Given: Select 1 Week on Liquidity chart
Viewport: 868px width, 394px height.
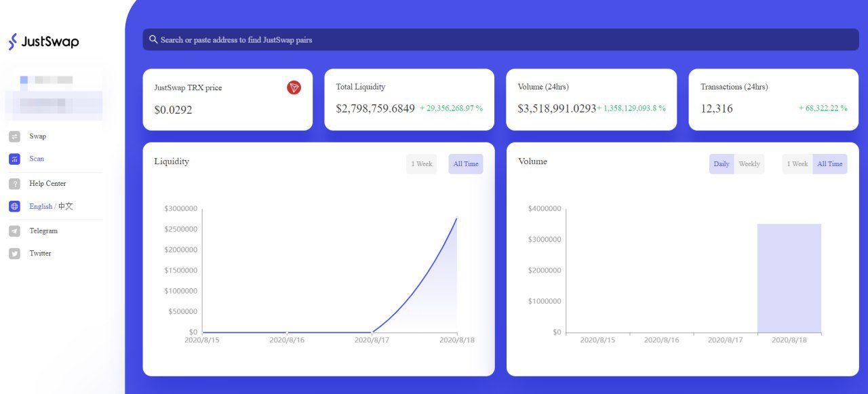Looking at the screenshot, I should pyautogui.click(x=421, y=164).
